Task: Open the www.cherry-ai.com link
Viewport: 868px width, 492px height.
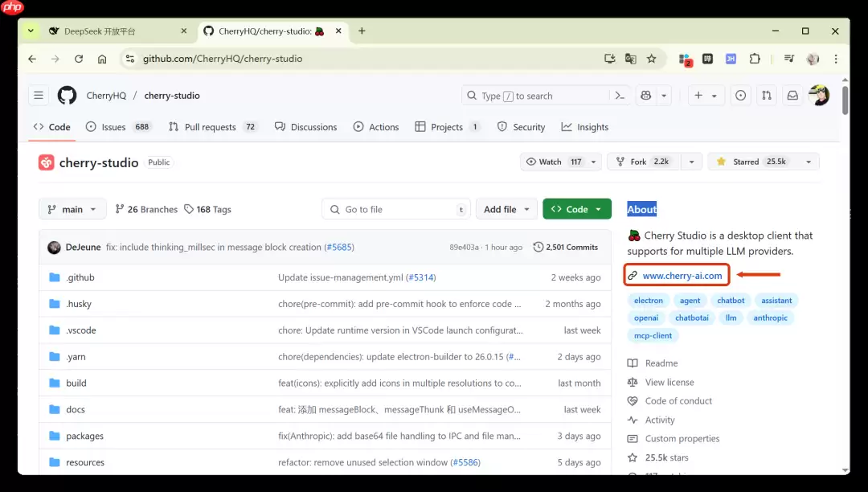Action: tap(682, 275)
